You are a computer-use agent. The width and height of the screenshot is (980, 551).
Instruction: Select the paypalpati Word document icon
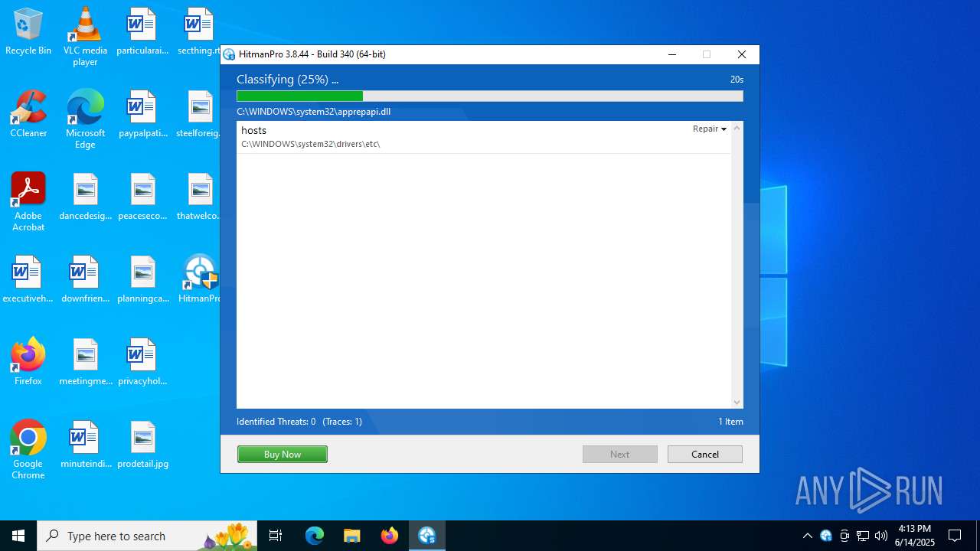tap(142, 114)
